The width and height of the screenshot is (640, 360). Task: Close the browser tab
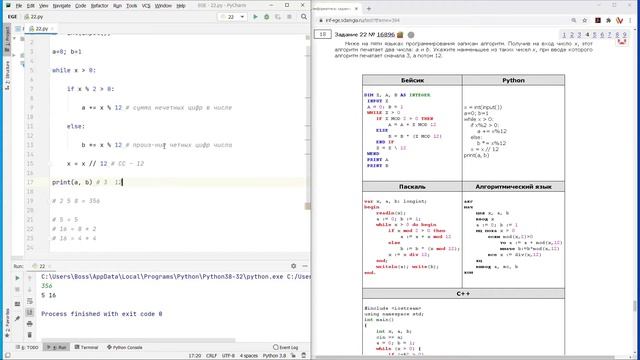coord(356,8)
